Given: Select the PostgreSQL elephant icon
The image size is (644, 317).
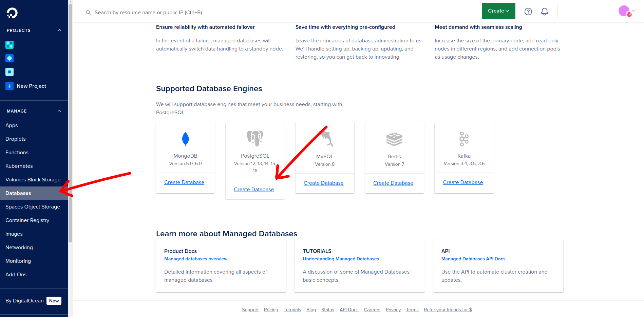Looking at the screenshot, I should tap(255, 138).
